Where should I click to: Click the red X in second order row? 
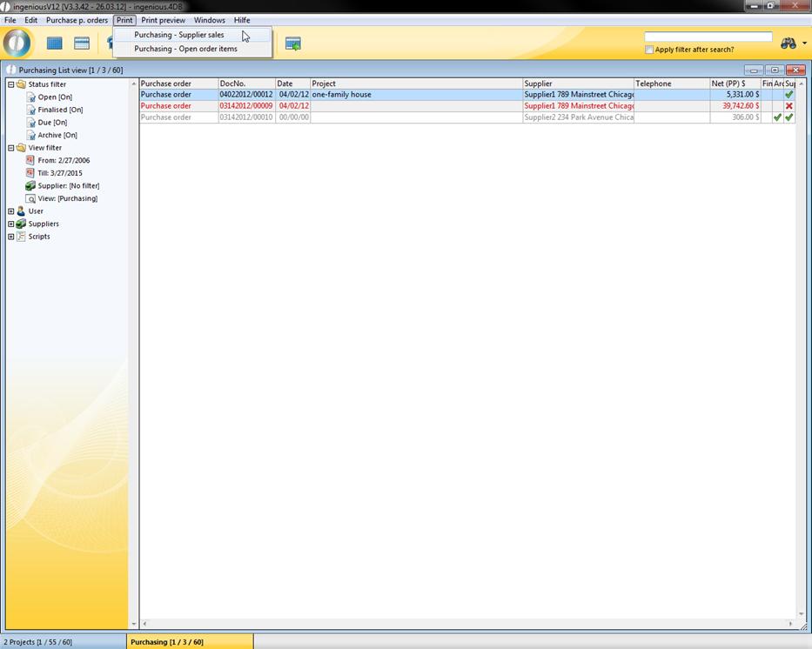tap(789, 106)
